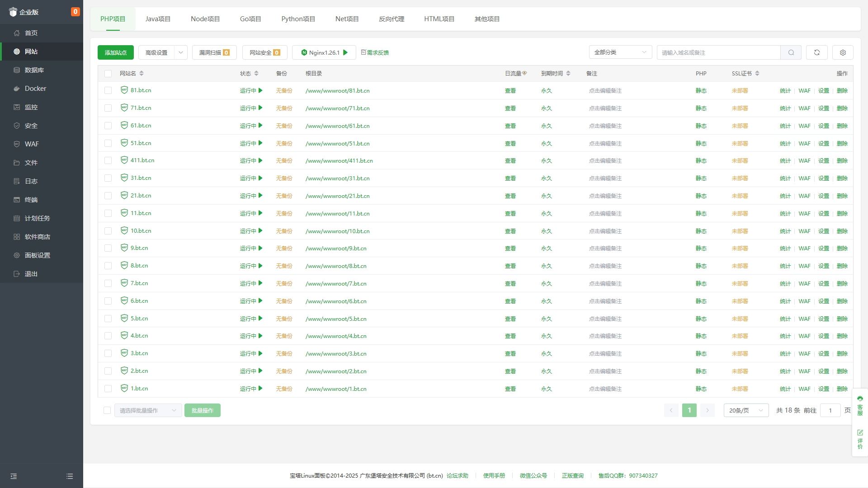Open the 全部分类 category dropdown

click(x=620, y=52)
